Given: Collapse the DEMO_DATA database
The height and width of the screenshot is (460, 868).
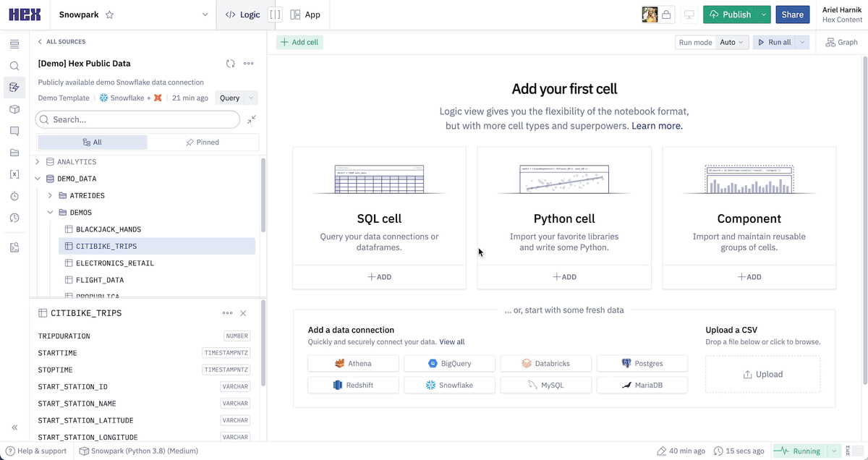Looking at the screenshot, I should 38,179.
